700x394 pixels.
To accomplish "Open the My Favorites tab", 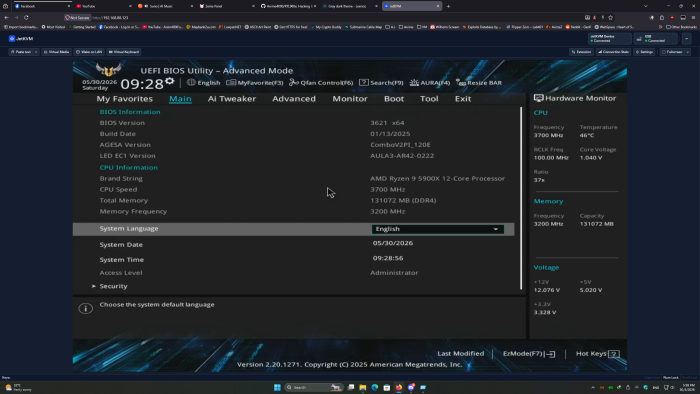I will point(125,99).
